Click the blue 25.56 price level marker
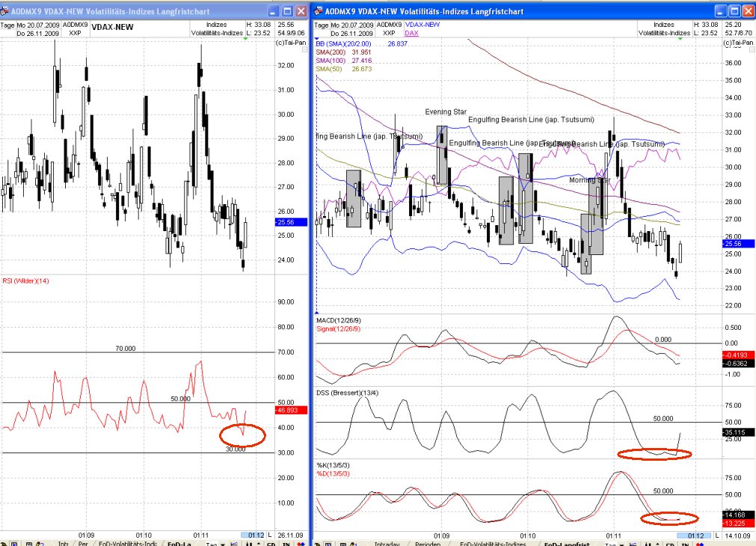The image size is (756, 546). [x=739, y=243]
